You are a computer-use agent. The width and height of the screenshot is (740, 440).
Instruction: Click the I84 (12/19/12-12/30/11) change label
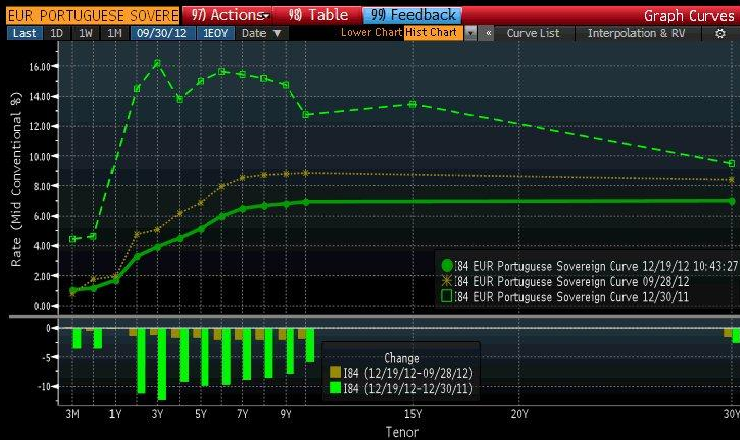pyautogui.click(x=408, y=388)
